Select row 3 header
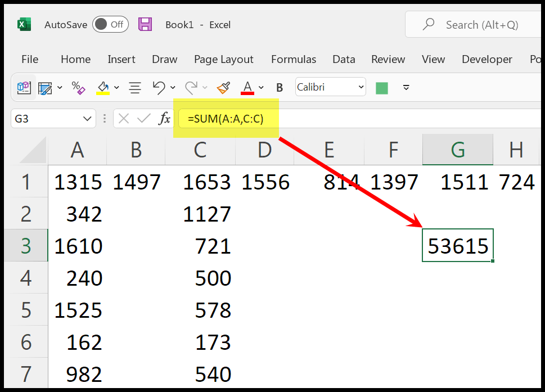The image size is (545, 392). 26,246
